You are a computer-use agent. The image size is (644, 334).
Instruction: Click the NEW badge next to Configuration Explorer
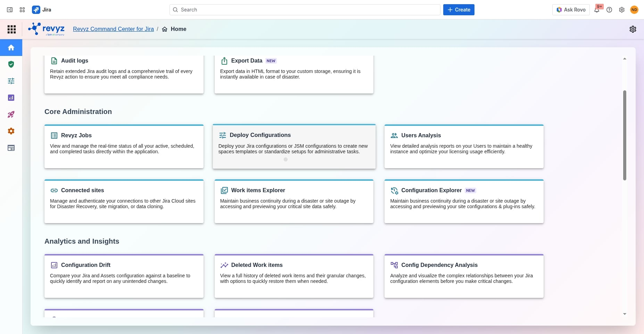(470, 190)
